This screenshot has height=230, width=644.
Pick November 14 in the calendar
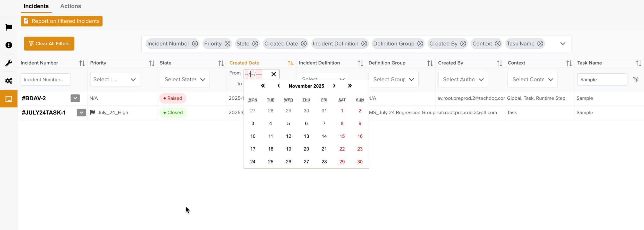point(324,136)
